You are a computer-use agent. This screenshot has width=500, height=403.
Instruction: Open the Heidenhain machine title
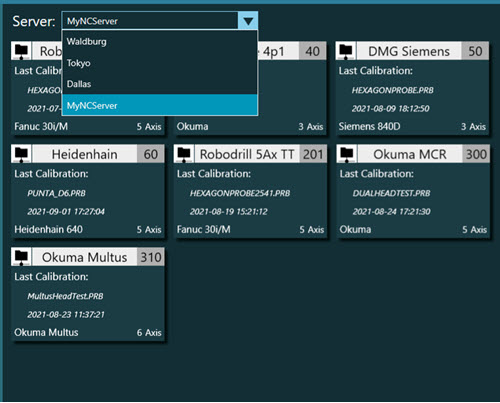pos(84,154)
